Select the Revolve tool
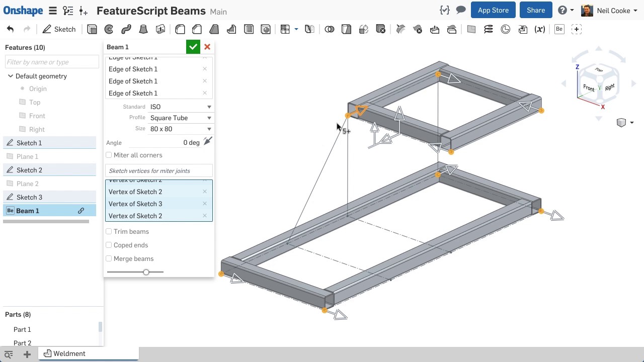The image size is (644, 362). tap(109, 29)
